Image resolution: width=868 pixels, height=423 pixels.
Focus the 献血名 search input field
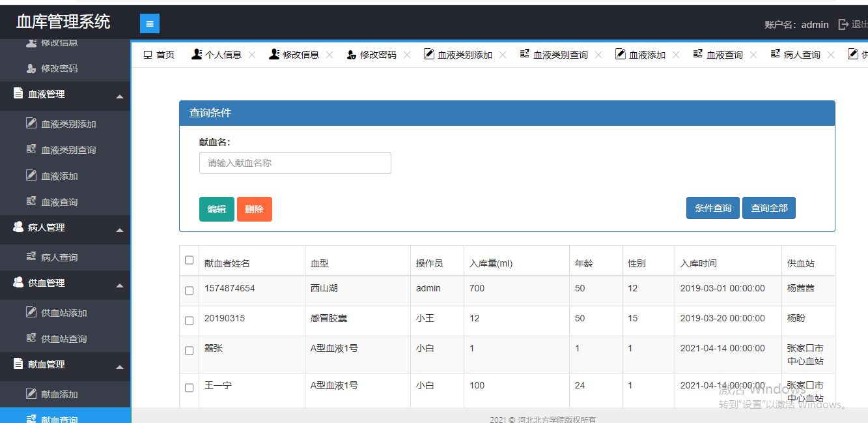click(295, 163)
